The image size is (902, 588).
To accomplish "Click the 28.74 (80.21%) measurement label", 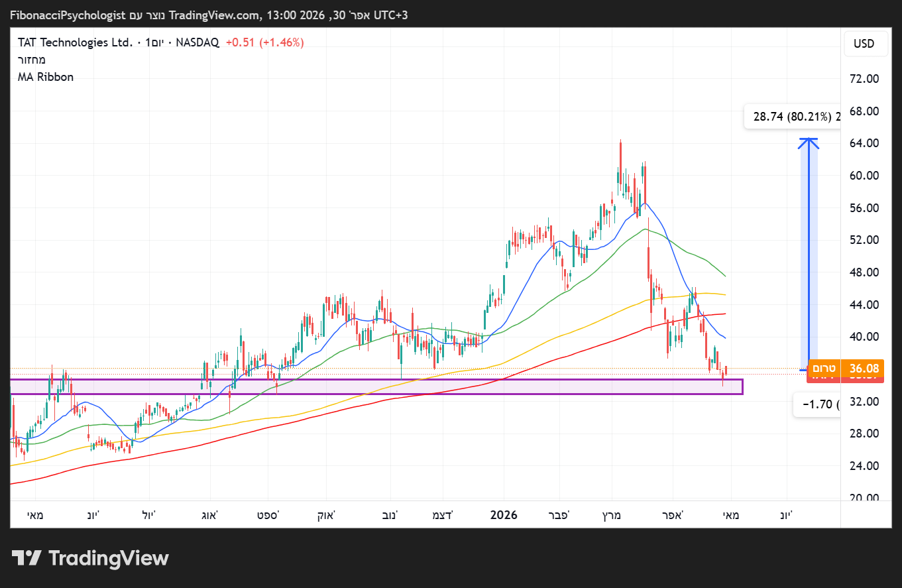I will [792, 117].
